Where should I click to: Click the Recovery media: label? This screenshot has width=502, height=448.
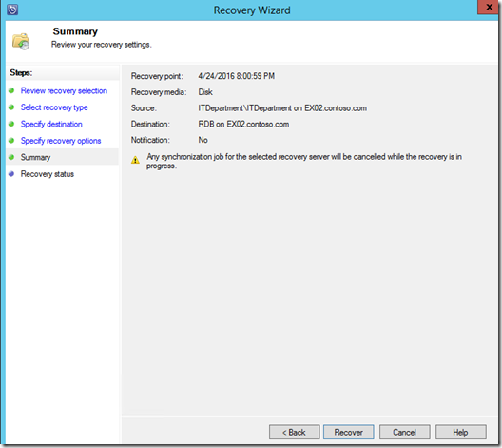click(159, 92)
